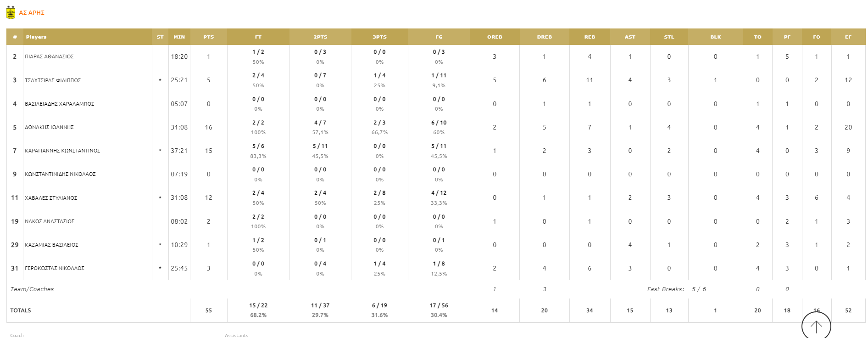Click the STL column header
The height and width of the screenshot is (338, 868).
coord(668,37)
